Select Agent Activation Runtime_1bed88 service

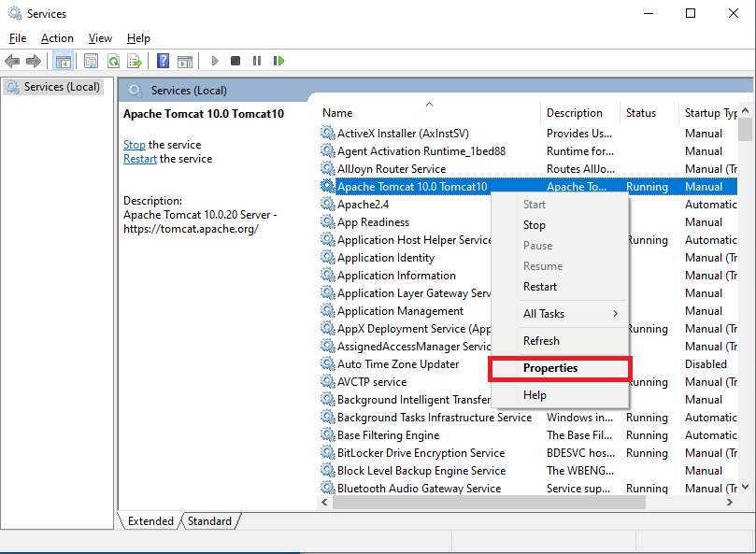click(x=528, y=151)
